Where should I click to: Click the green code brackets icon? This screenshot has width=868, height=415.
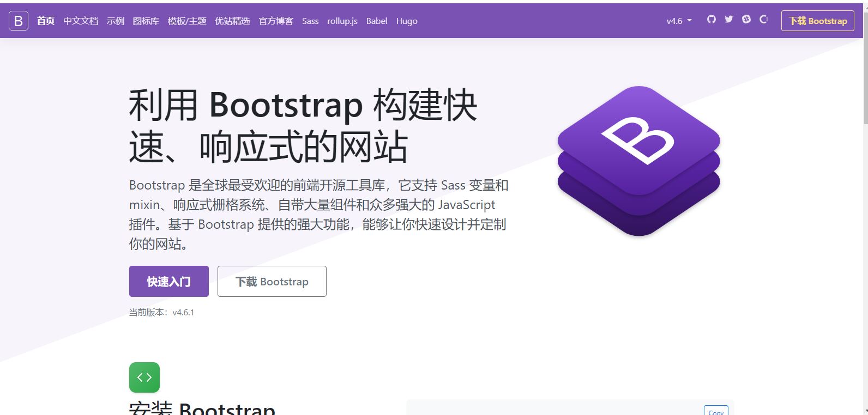144,377
